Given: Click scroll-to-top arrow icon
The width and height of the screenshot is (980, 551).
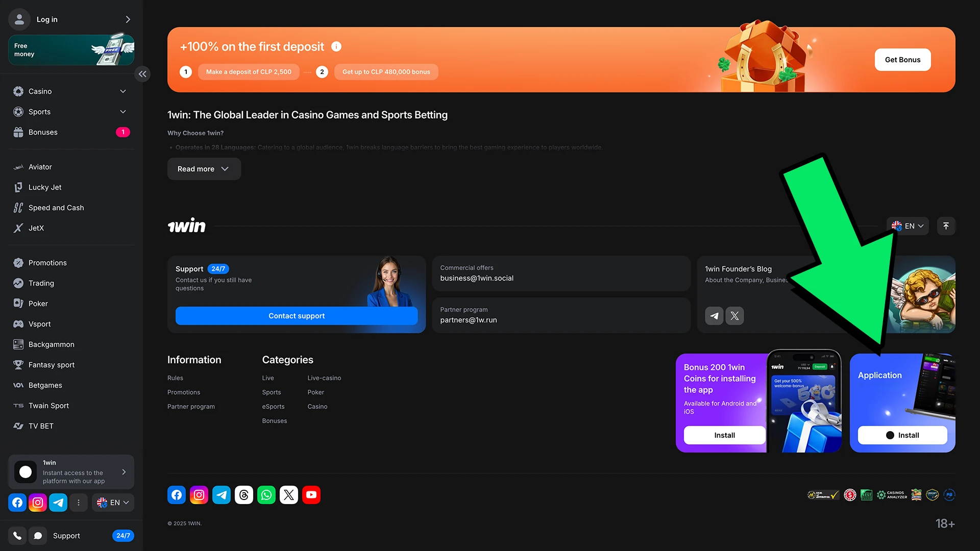Looking at the screenshot, I should 946,226.
